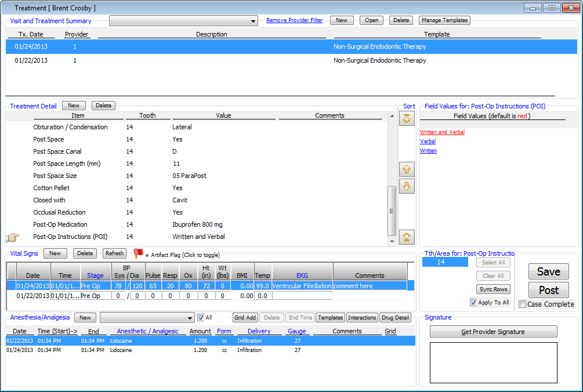Click the move-up sort arrow icon
The image size is (583, 392).
(x=407, y=170)
